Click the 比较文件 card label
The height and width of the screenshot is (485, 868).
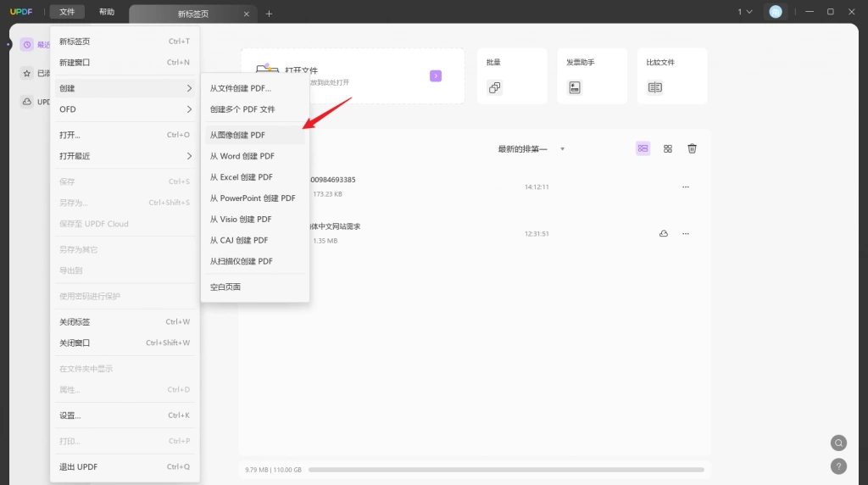coord(659,63)
